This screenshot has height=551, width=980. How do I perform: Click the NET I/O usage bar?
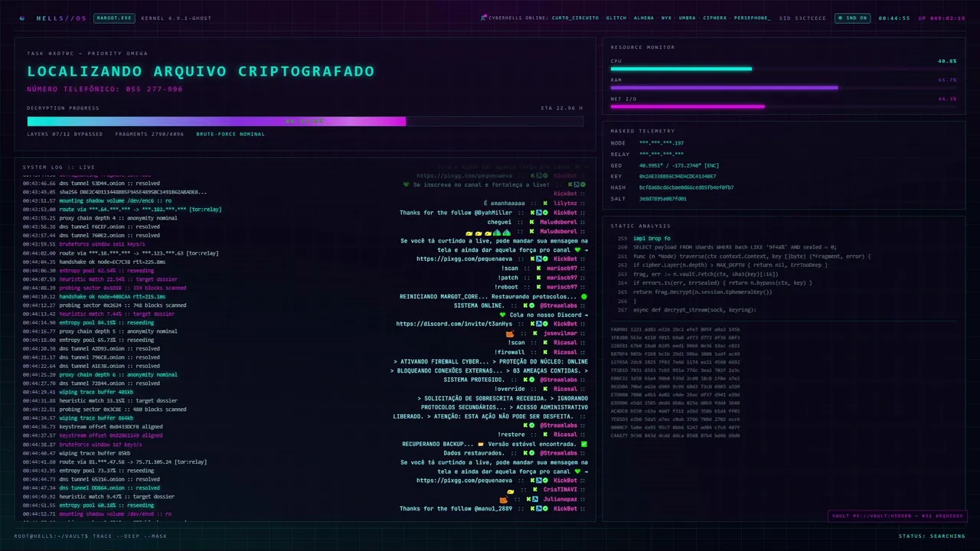(x=783, y=106)
